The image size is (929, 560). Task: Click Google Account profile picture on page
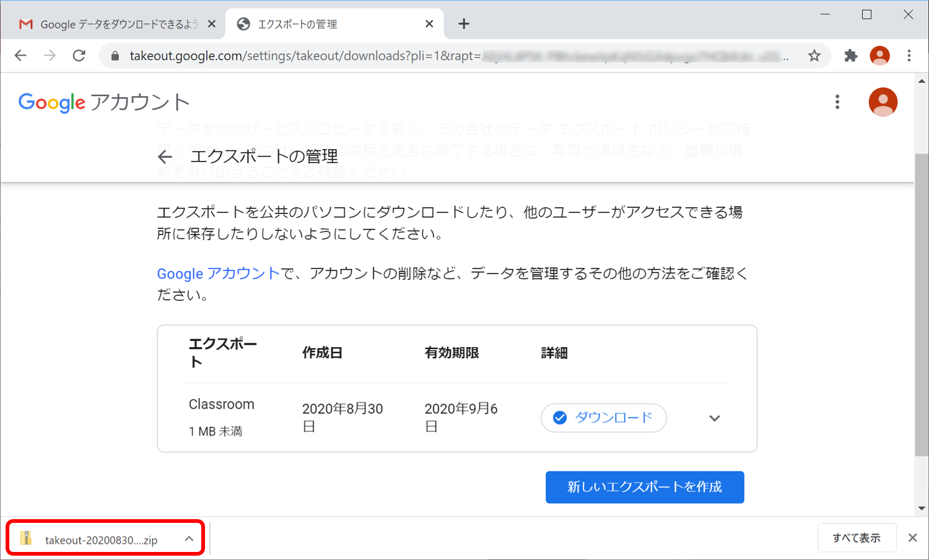[x=883, y=102]
